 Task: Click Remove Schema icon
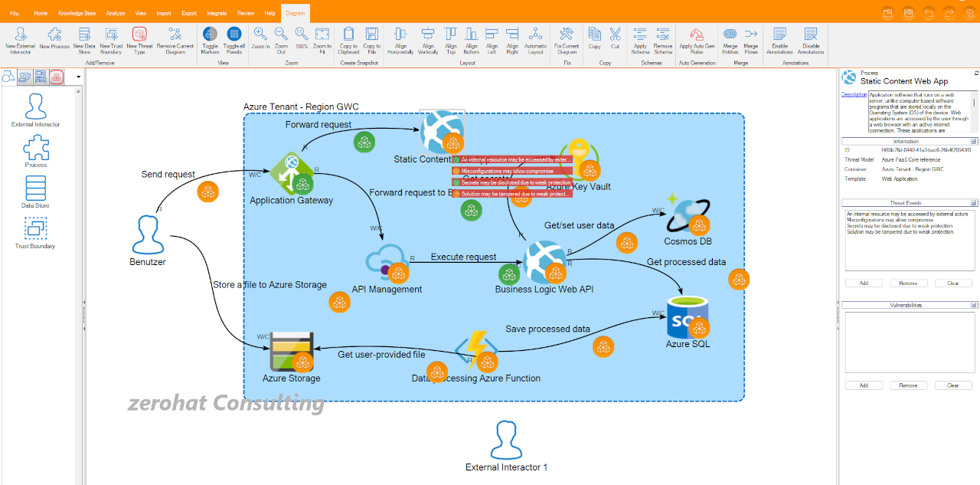click(663, 40)
